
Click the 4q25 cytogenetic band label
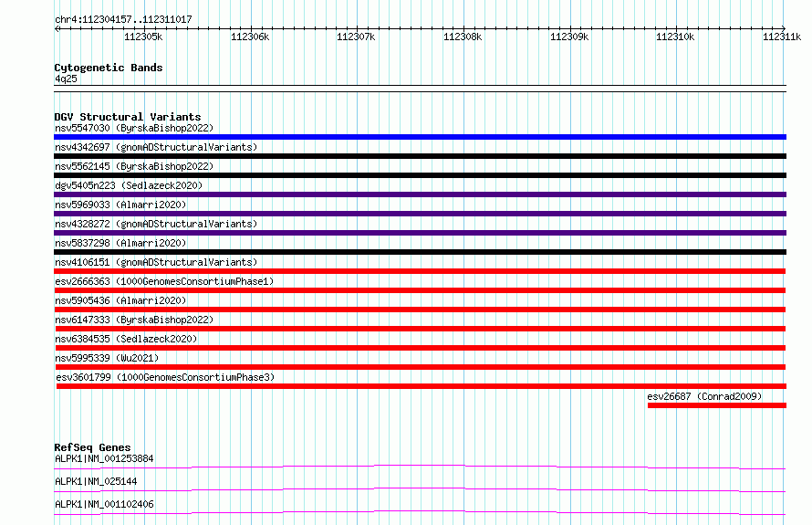pos(66,79)
